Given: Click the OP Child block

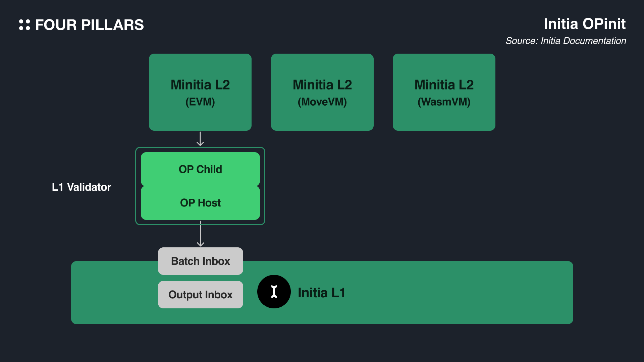Looking at the screenshot, I should [200, 169].
